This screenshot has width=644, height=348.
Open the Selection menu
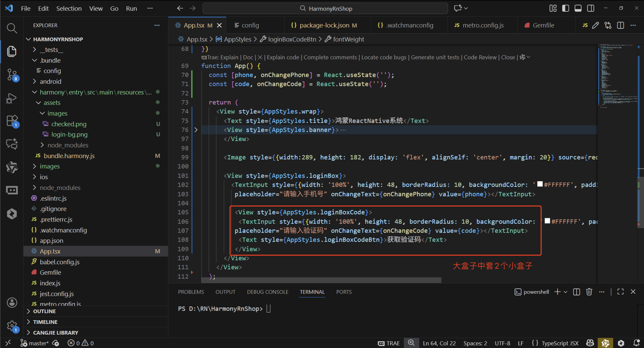click(x=69, y=9)
